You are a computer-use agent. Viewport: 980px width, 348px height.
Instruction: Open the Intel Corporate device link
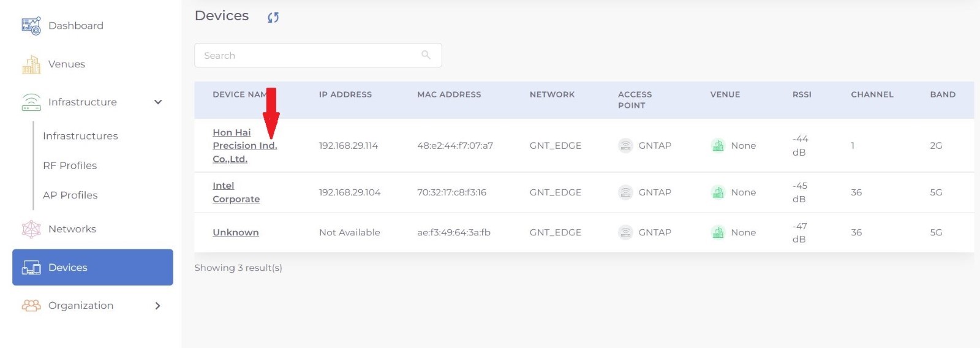236,192
